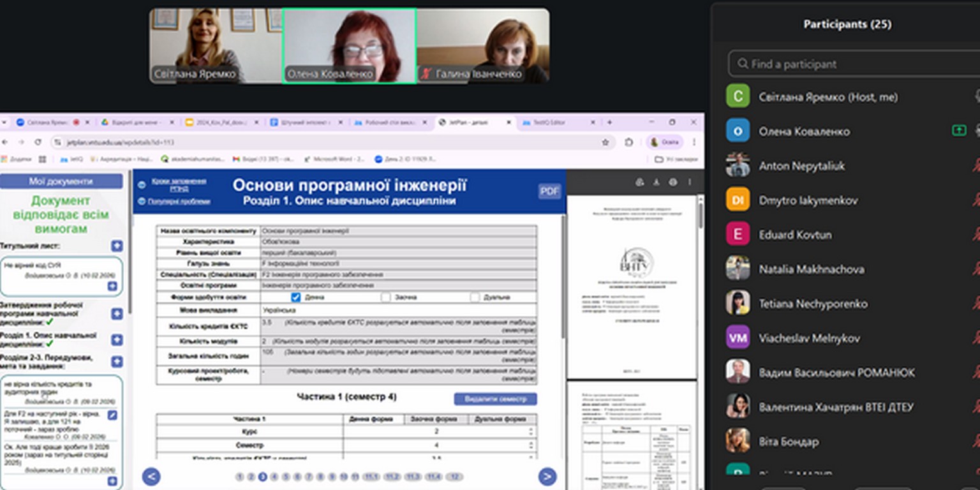Go to previous section with left arrow
This screenshot has height=490, width=980.
click(x=151, y=477)
